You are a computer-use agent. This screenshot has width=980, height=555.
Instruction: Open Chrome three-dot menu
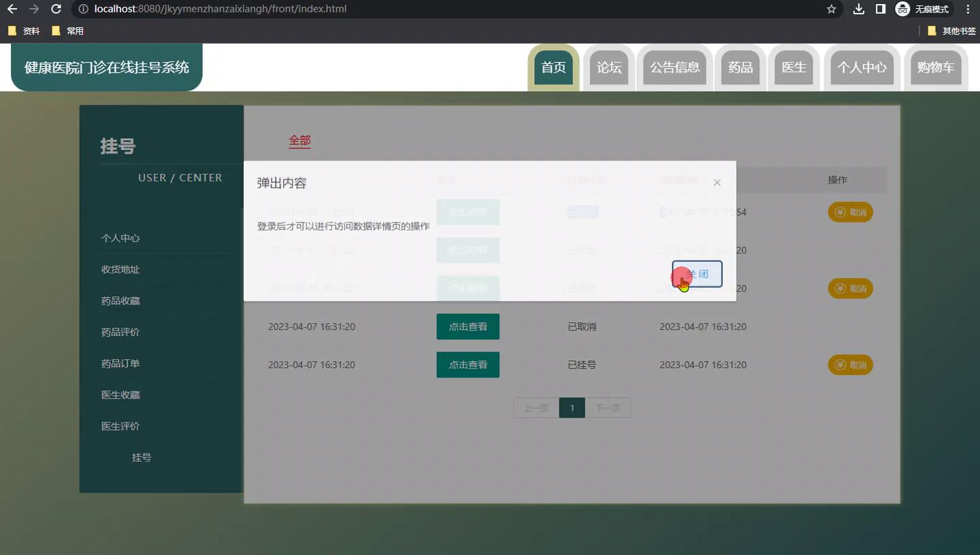pos(968,9)
